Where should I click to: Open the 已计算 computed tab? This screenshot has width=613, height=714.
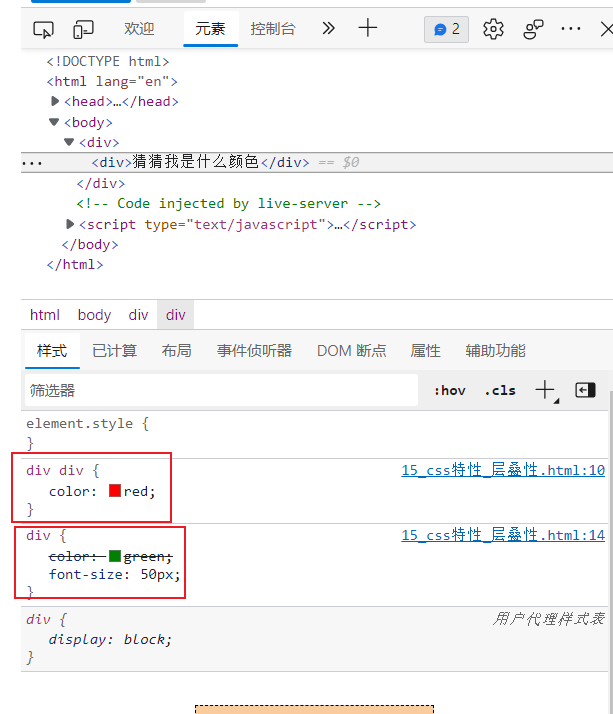114,351
